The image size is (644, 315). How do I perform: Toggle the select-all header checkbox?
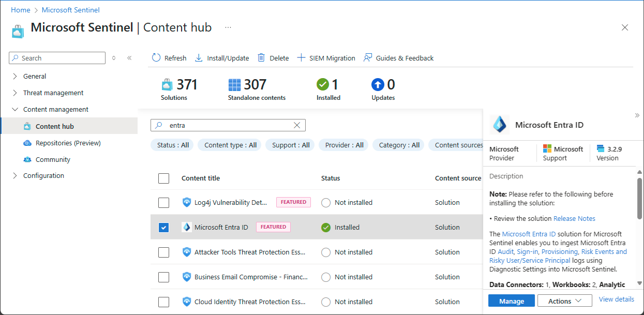[163, 178]
